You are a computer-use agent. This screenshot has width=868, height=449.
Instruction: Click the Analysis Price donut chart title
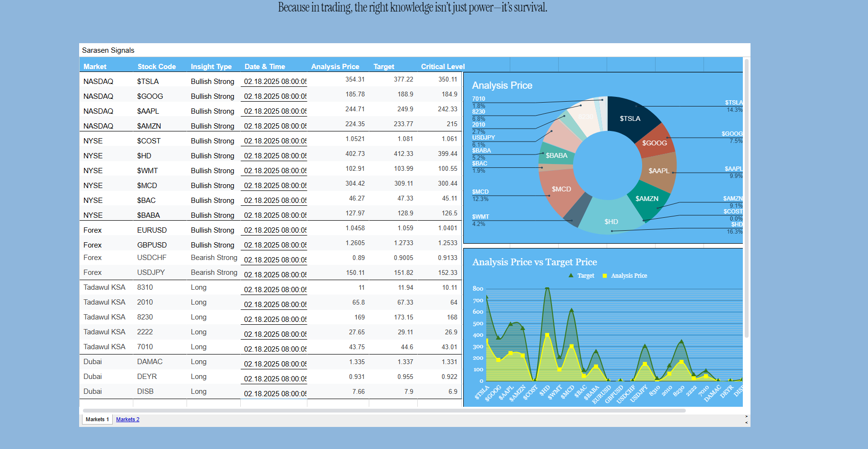coord(502,85)
